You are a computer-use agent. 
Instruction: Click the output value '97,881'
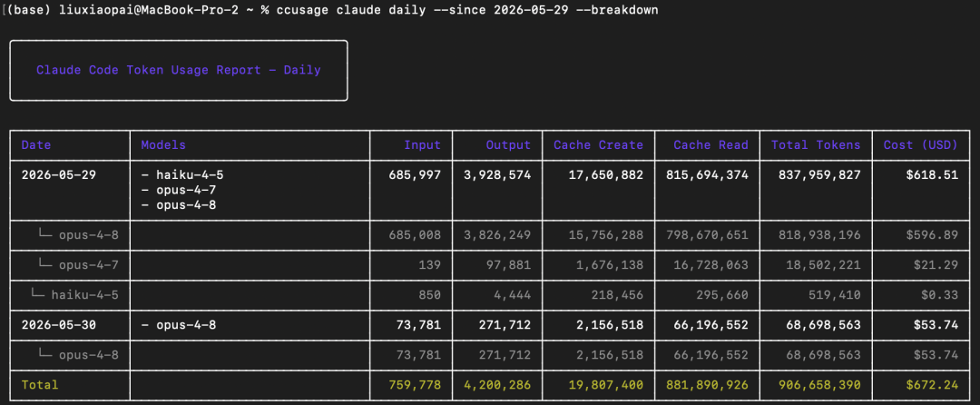point(508,265)
